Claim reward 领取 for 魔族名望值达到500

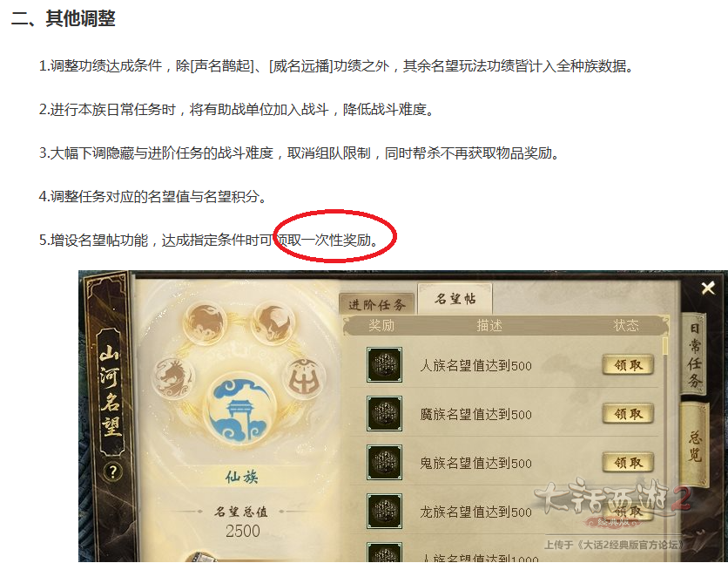628,414
